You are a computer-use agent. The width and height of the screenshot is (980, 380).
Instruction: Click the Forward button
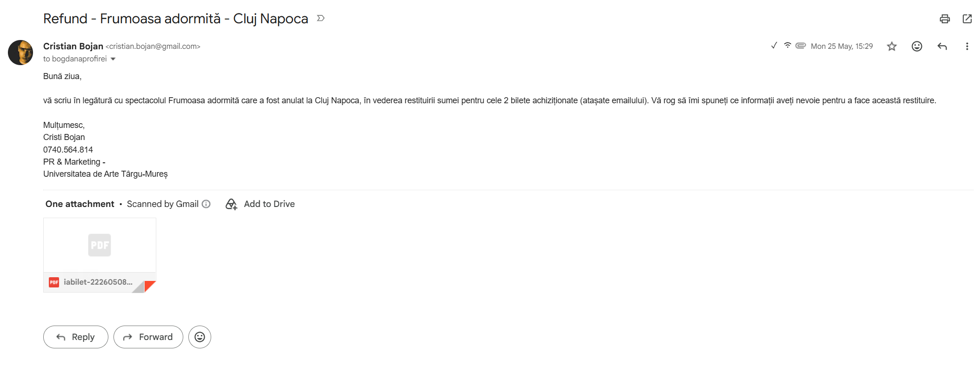(x=148, y=337)
